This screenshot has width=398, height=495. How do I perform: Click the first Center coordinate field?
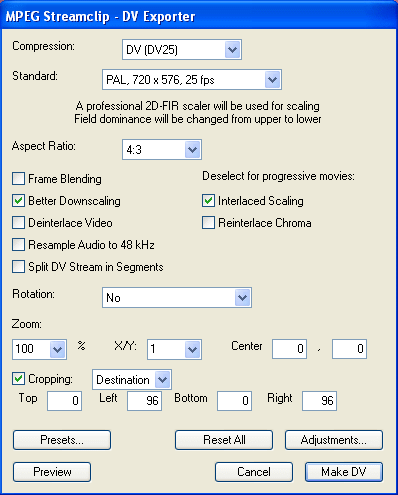(289, 349)
